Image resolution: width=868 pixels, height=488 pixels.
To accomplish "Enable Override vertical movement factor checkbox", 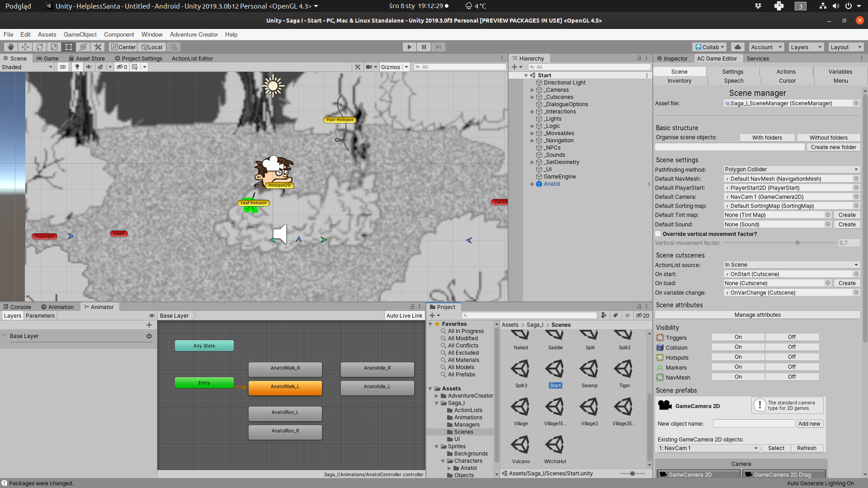I will point(658,234).
